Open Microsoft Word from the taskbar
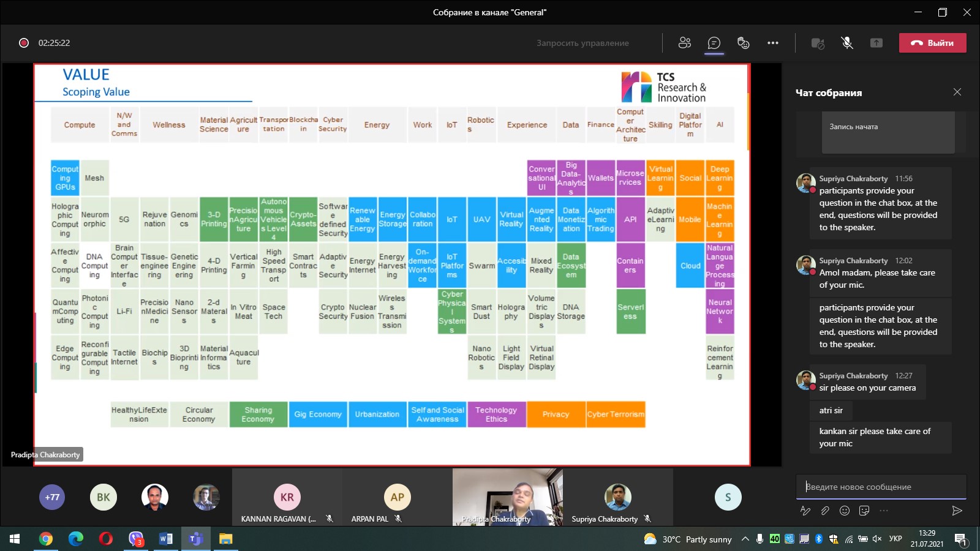The height and width of the screenshot is (551, 980). [x=166, y=539]
